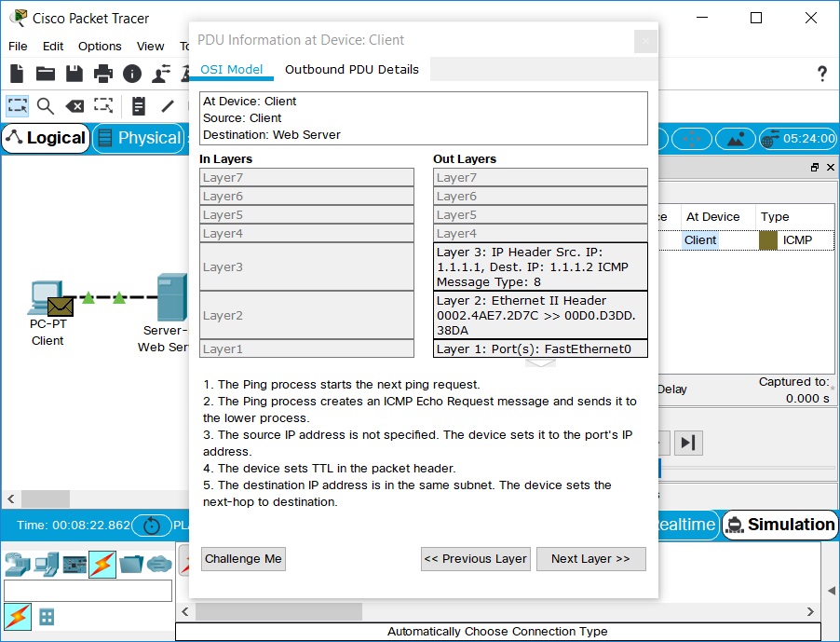This screenshot has height=642, width=840.
Task: Click the Power Cycle Devices reset icon
Action: [x=152, y=526]
